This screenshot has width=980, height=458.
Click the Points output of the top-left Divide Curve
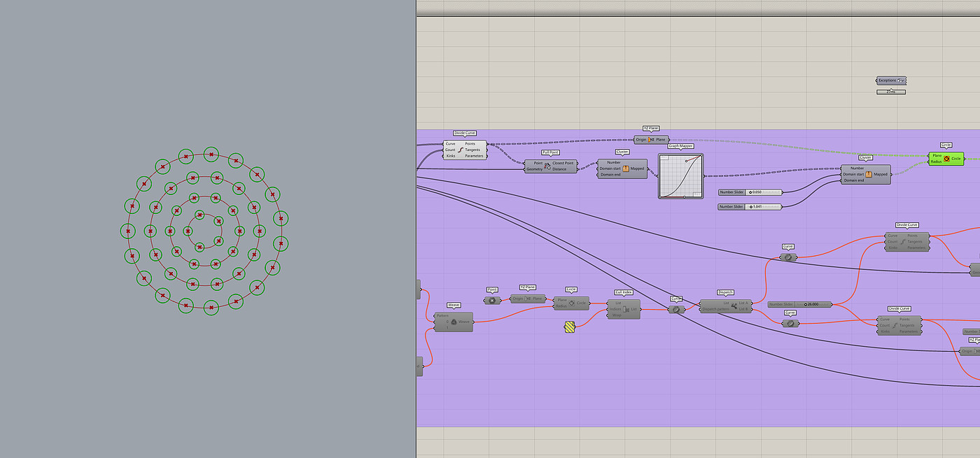pos(470,143)
